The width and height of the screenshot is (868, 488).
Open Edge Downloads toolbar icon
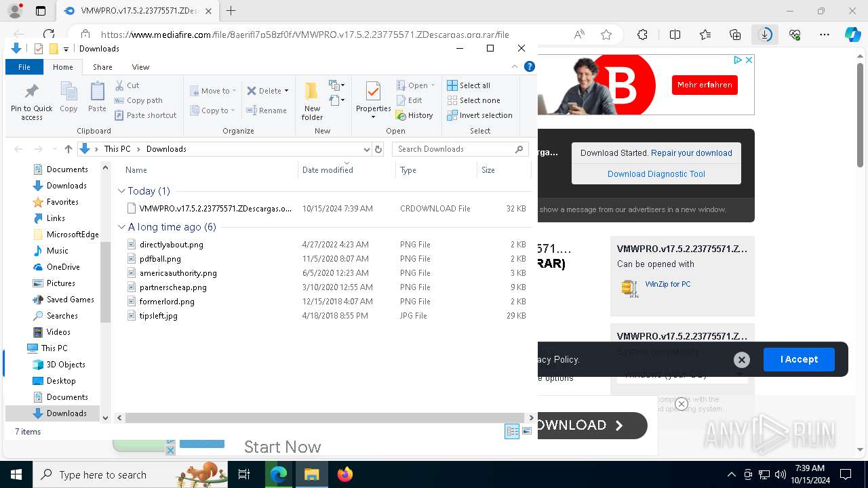765,35
